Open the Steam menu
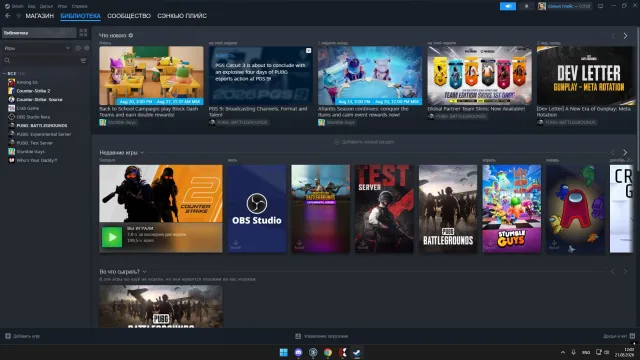This screenshot has height=360, width=640. click(x=14, y=6)
